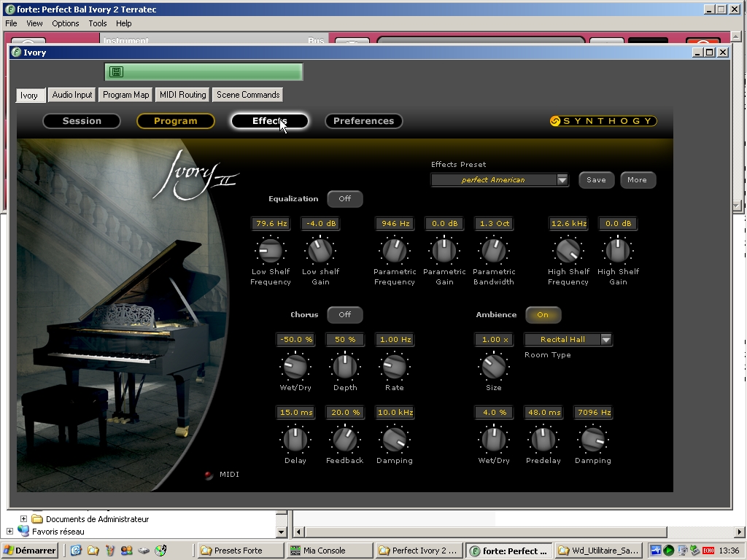Switch to Presets Forte taskbar window
Viewport: 747px width, 560px height.
[240, 551]
